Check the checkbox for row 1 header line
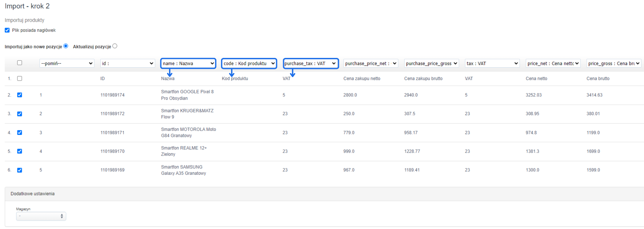644x229 pixels. pyautogui.click(x=19, y=78)
